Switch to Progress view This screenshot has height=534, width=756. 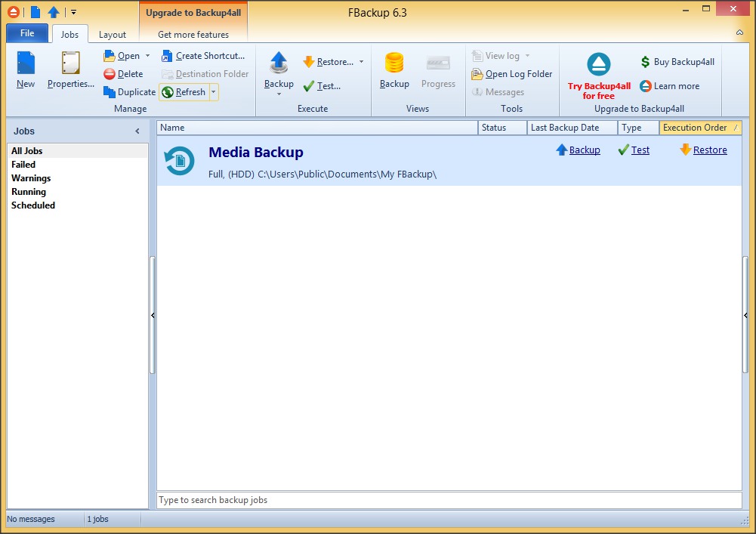pos(438,70)
